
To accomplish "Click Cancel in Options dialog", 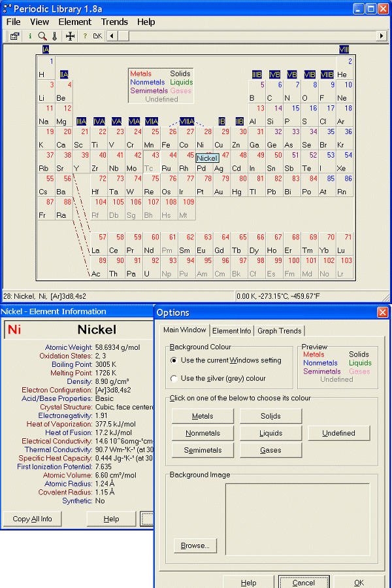I will [x=304, y=582].
